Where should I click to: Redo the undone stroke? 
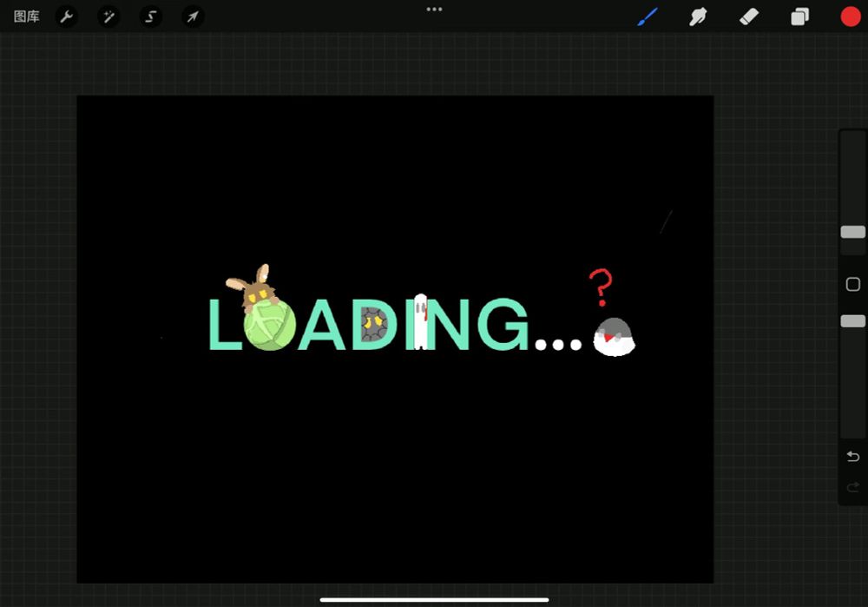pos(853,487)
